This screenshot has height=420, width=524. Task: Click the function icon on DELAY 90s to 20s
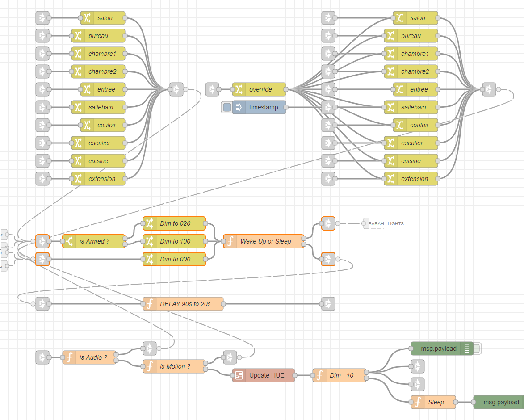[149, 304]
